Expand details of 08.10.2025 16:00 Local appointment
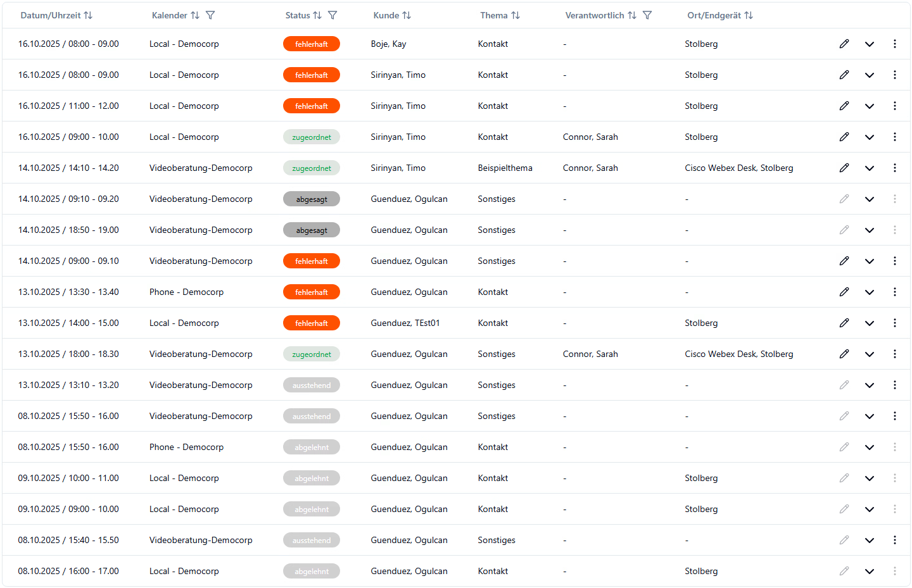 point(870,572)
